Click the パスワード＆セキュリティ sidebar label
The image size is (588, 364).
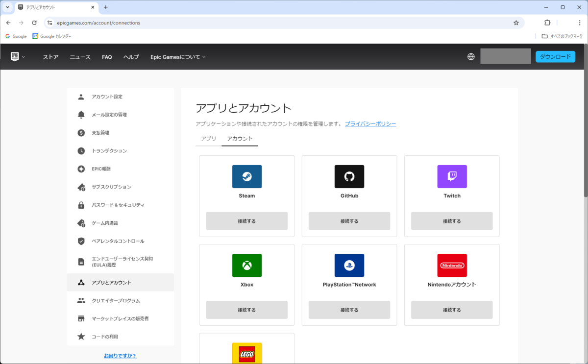pos(118,205)
